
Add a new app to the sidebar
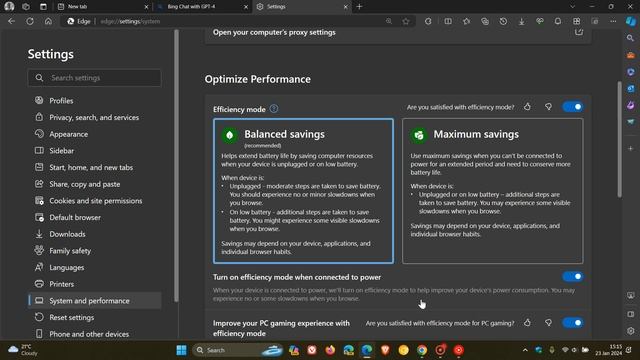point(631,149)
